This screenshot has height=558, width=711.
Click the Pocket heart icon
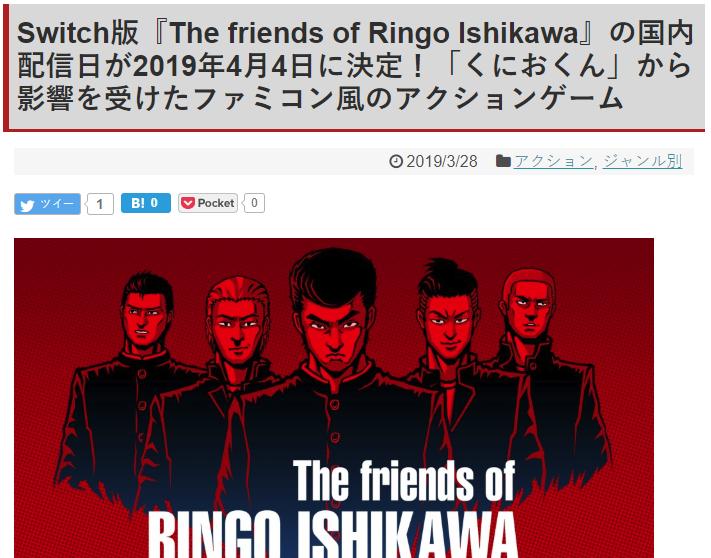click(187, 203)
